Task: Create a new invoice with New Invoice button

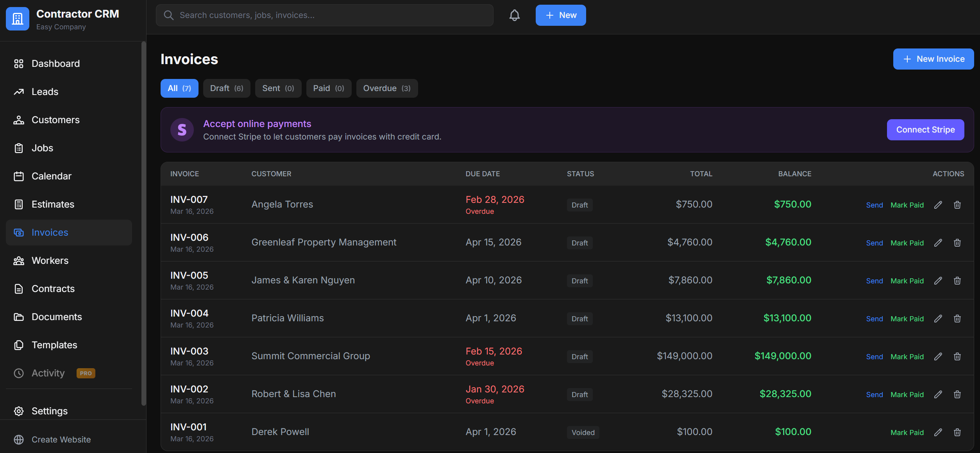Action: 933,59
